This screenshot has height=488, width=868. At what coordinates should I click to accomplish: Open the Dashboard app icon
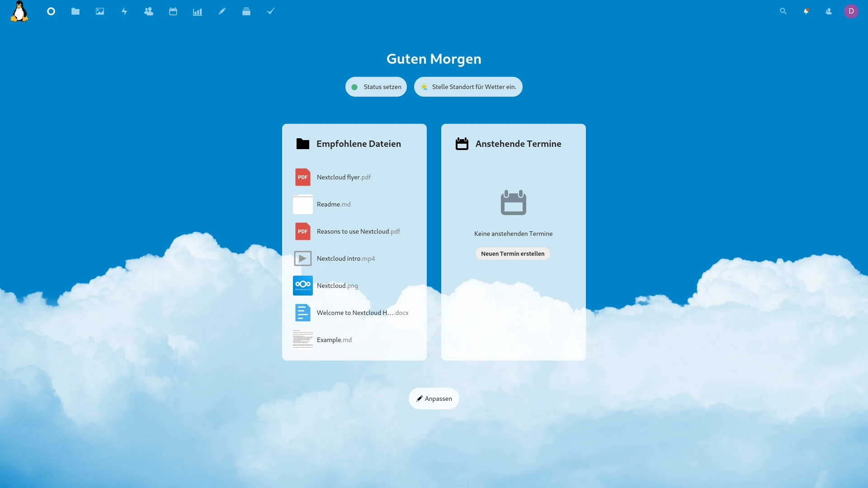tap(51, 11)
